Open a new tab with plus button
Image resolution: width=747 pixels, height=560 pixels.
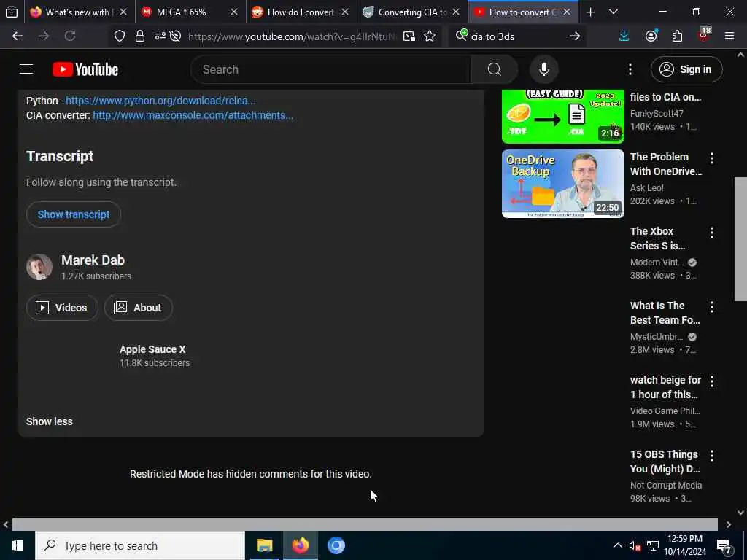590,12
